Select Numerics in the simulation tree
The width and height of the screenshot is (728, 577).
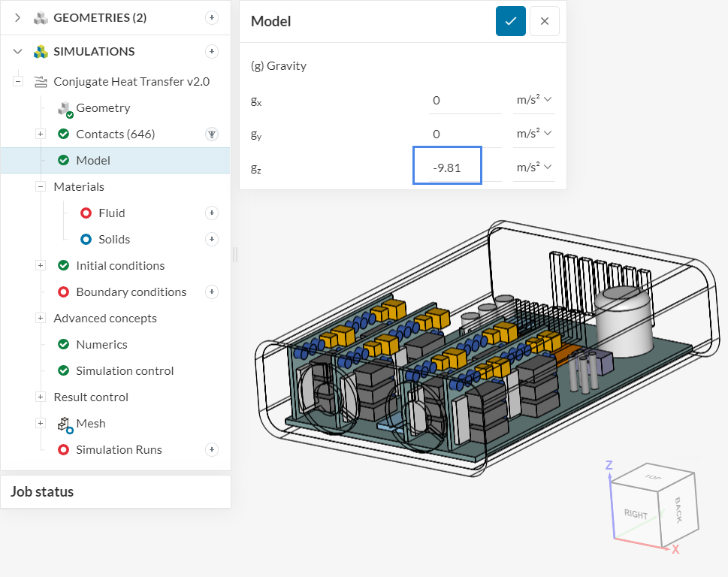(x=101, y=345)
